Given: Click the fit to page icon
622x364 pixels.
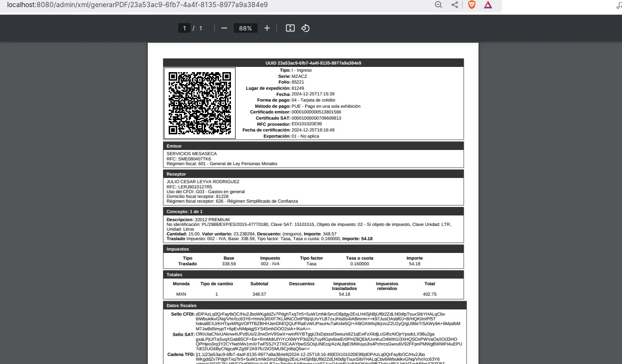Looking at the screenshot, I should (290, 28).
